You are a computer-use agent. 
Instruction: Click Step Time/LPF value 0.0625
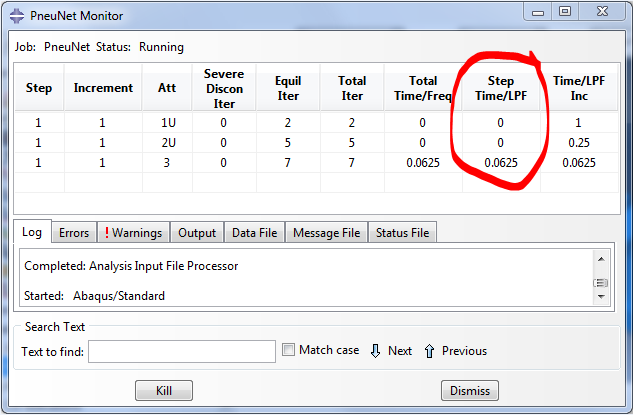[501, 163]
